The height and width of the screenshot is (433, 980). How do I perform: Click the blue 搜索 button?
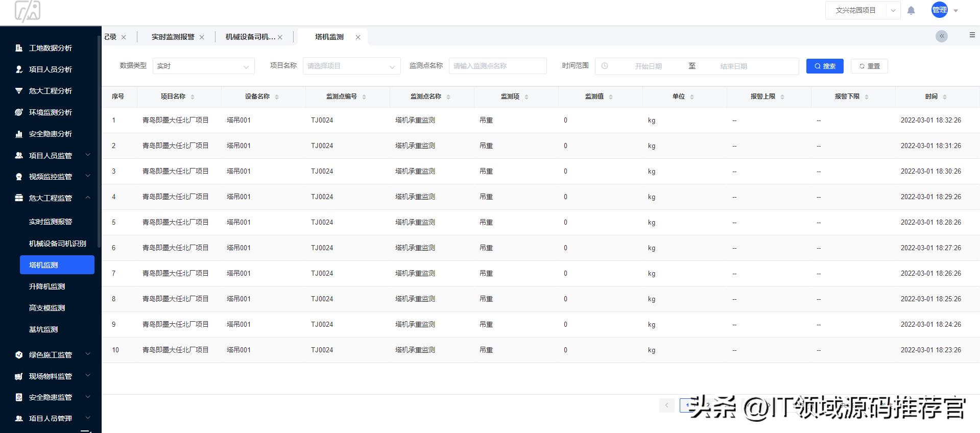[x=825, y=66]
